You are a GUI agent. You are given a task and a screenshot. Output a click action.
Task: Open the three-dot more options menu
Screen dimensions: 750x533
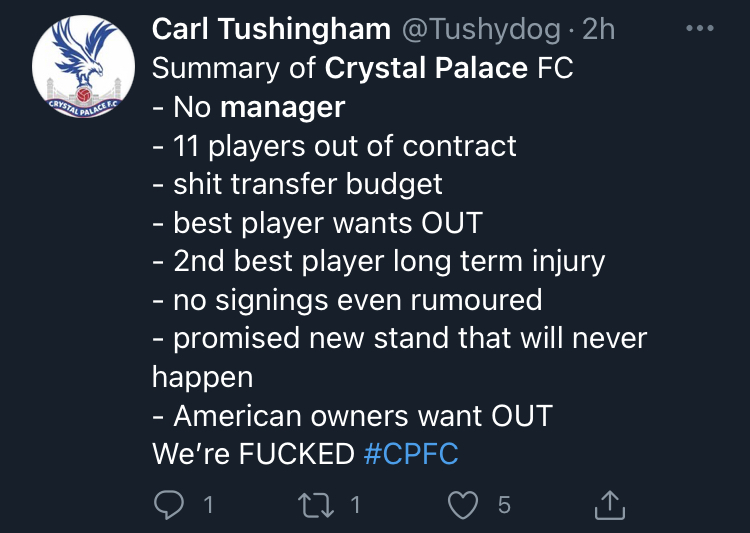click(700, 28)
